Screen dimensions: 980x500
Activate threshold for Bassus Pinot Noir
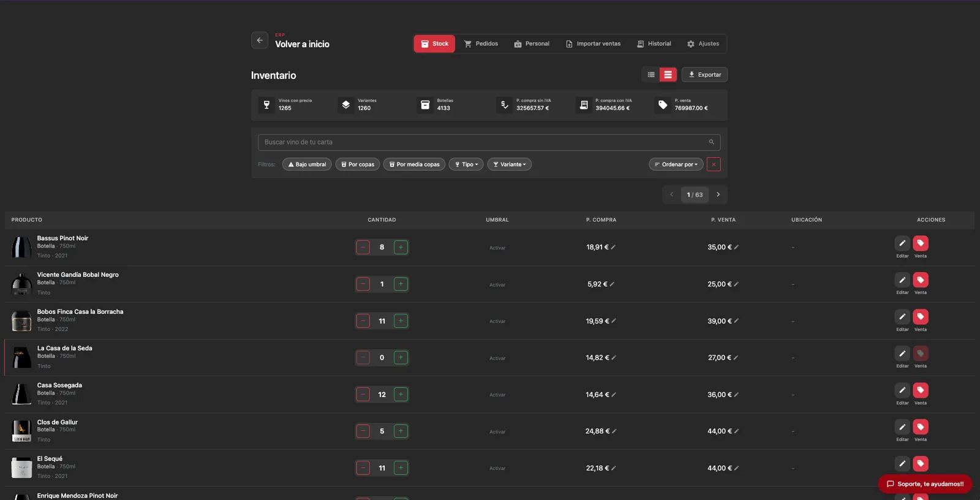[x=497, y=248]
